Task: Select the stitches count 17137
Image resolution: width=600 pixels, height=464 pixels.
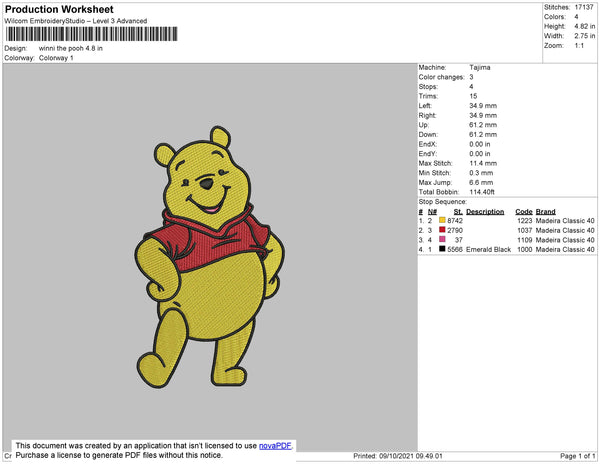Action: [584, 7]
